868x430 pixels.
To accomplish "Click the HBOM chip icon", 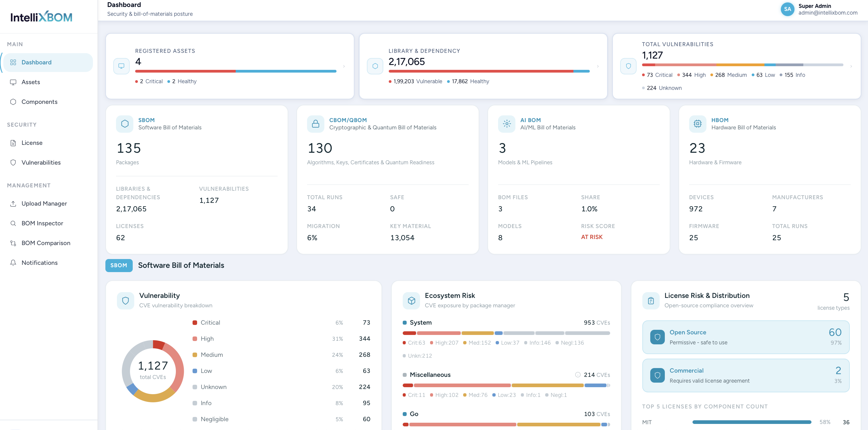I will [698, 124].
